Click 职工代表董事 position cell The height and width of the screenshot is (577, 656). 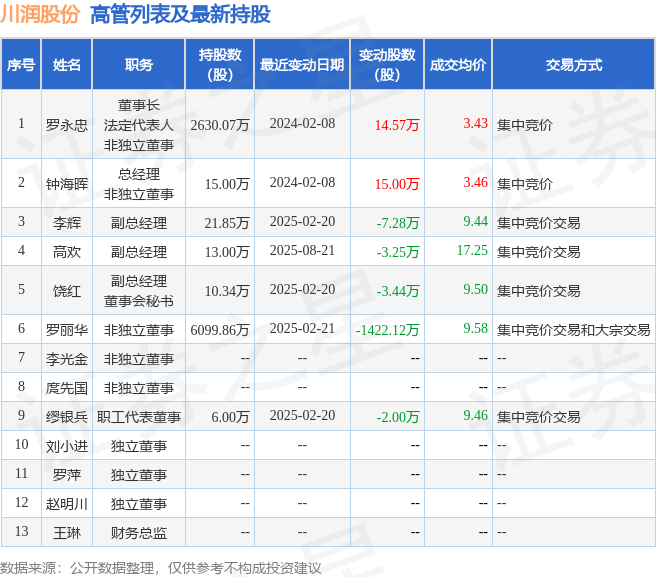pos(138,417)
